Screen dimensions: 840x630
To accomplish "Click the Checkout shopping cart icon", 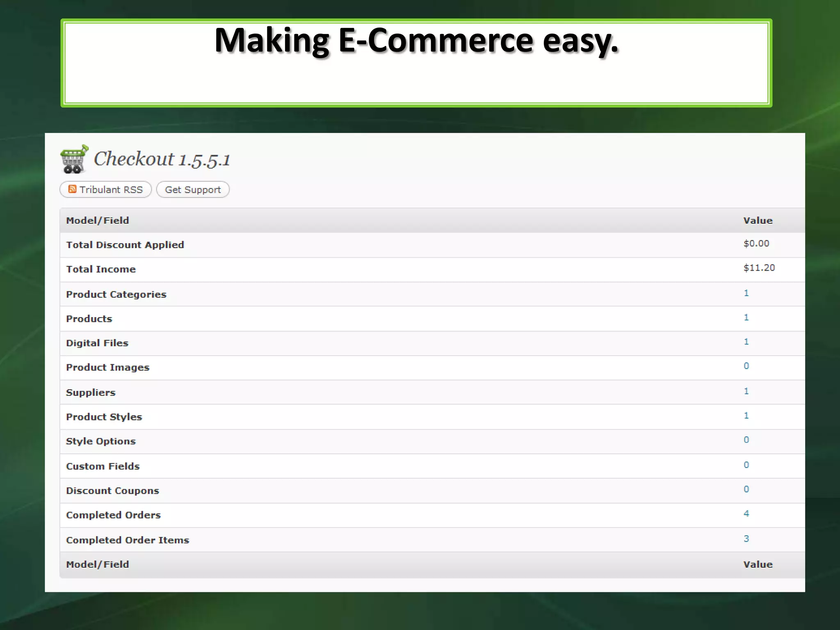I will click(x=74, y=159).
